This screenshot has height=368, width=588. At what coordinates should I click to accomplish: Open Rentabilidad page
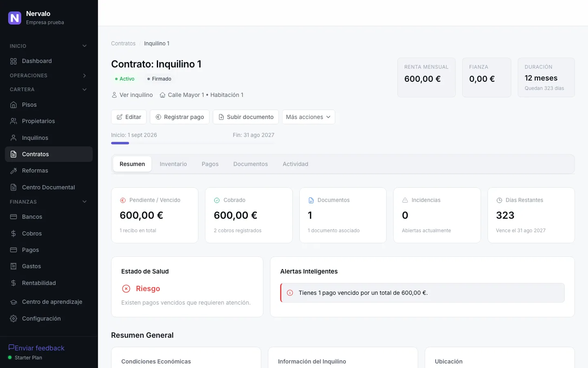(x=49, y=283)
